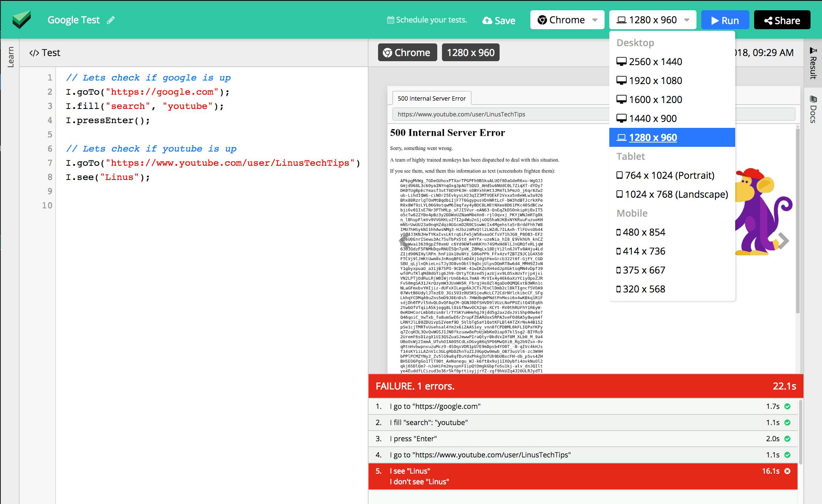Viewport: 822px width, 504px height.
Task: Run the test
Action: tap(725, 20)
